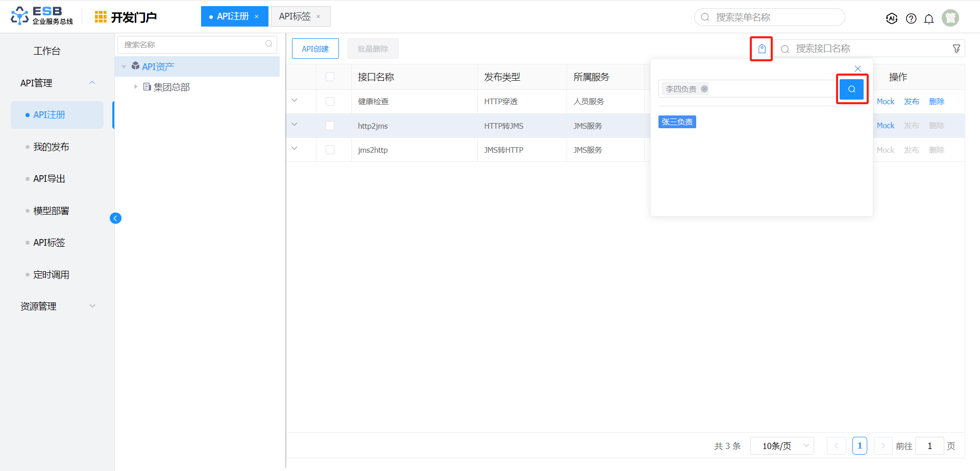Remove the 李四负责 tag chip
This screenshot has height=471, width=980.
point(704,89)
